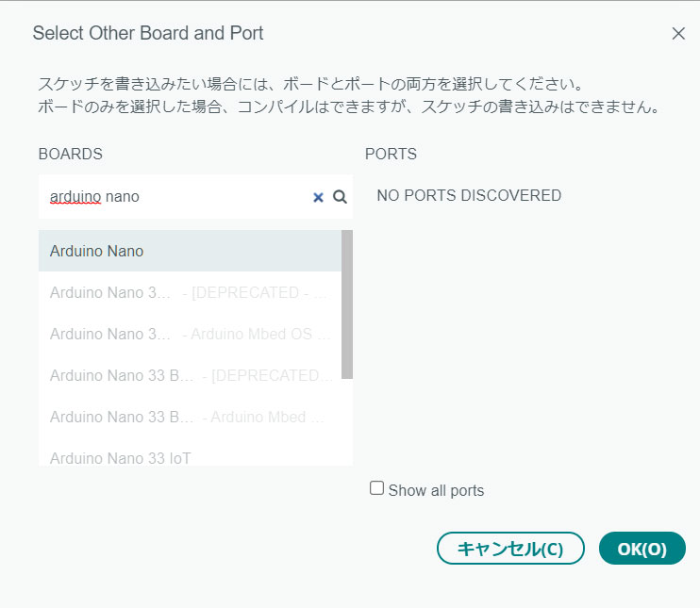The image size is (700, 608).
Task: Click the NO PORTS DISCOVERED message
Action: coord(469,195)
